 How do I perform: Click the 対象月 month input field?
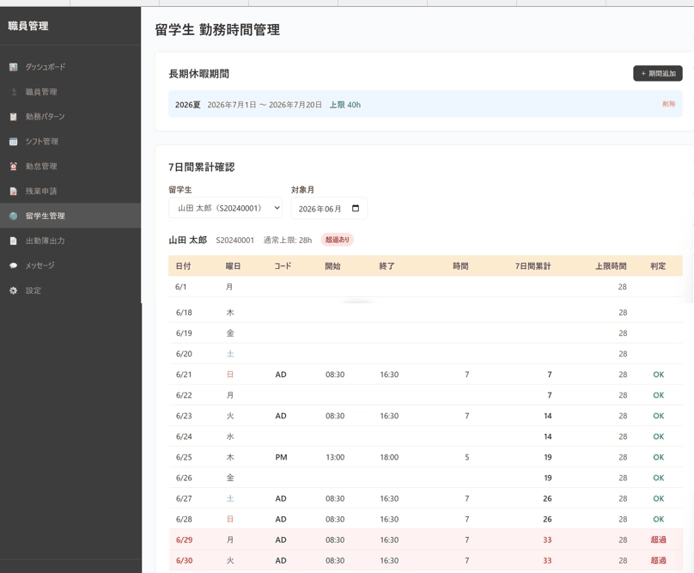329,208
